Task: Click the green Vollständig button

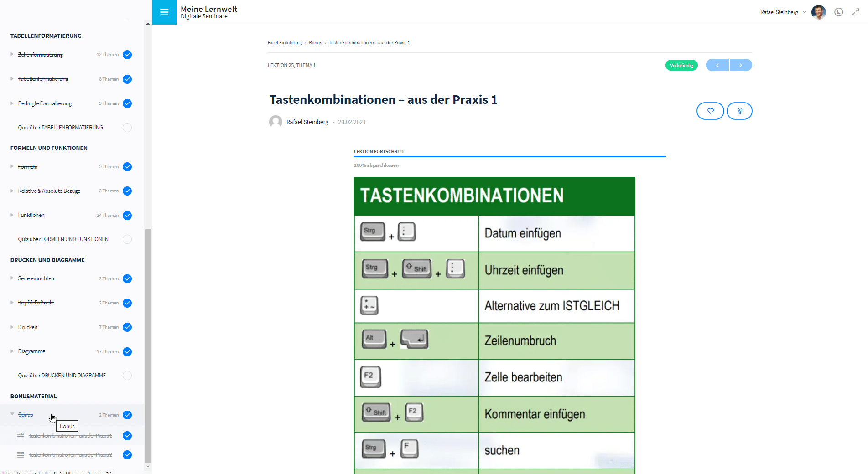Action: (681, 65)
